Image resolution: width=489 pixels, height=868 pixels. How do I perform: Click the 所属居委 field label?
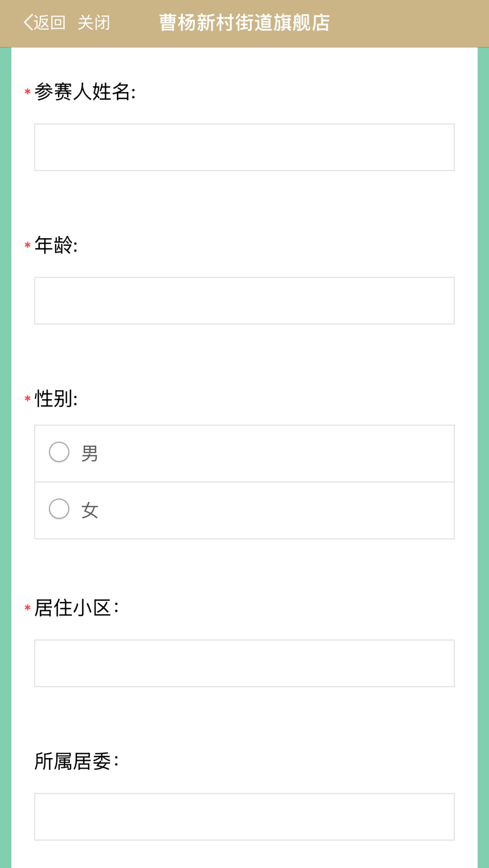[x=77, y=761]
